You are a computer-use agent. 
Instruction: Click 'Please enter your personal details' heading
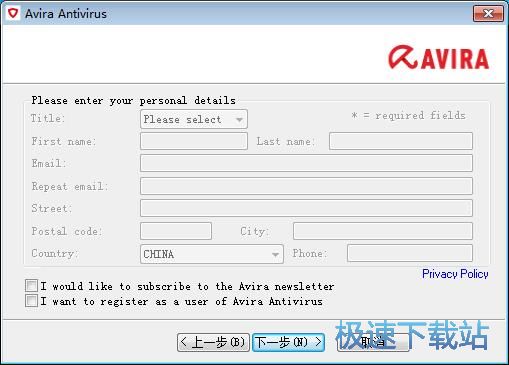(x=133, y=100)
